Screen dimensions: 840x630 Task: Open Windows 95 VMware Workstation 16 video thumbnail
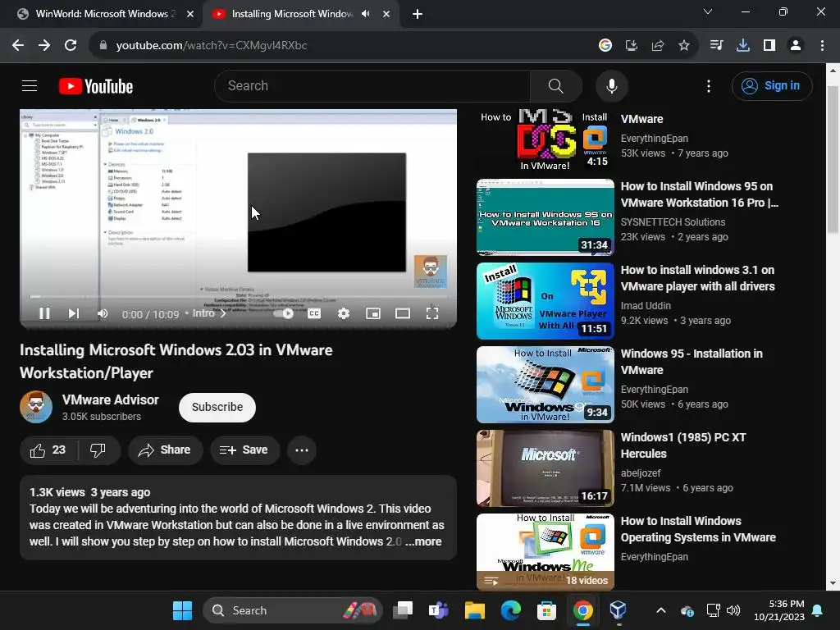[x=546, y=217]
